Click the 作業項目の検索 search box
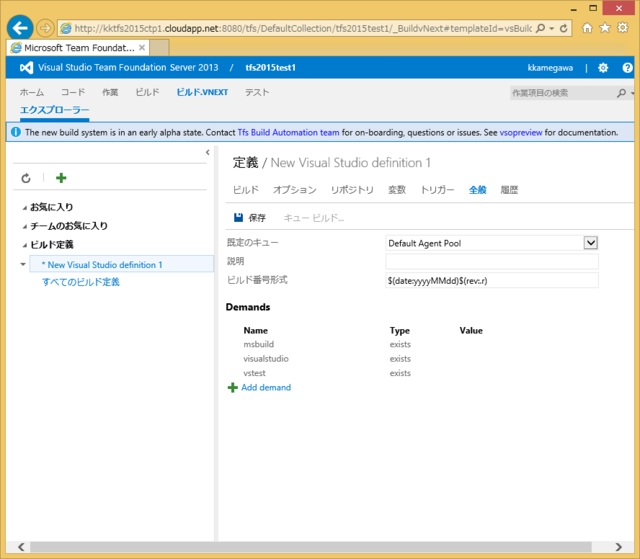The height and width of the screenshot is (559, 640). click(563, 93)
